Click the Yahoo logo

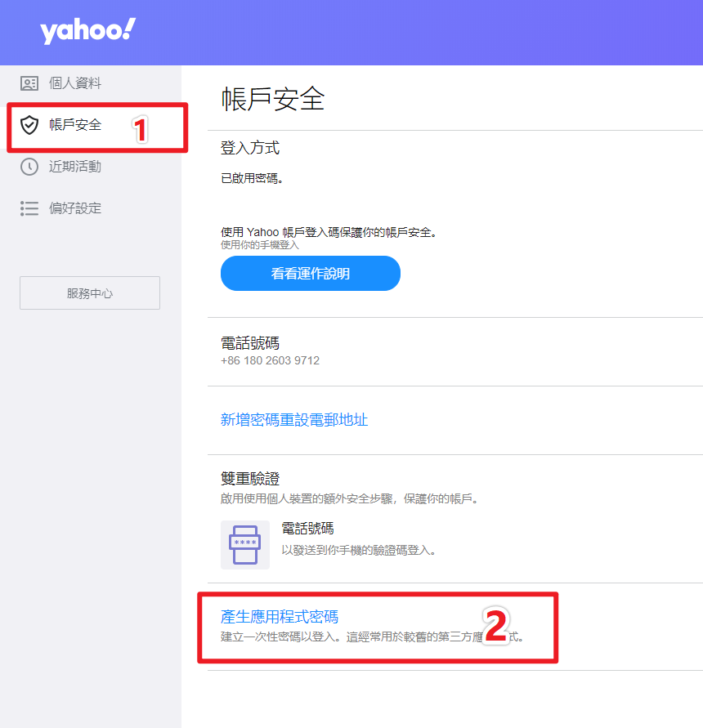(x=87, y=31)
